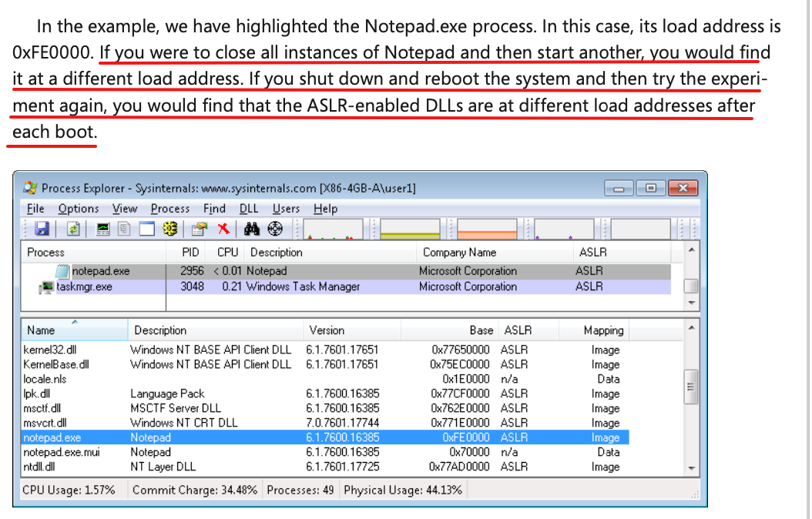Maximize the Process Explorer window
Image resolution: width=812 pixels, height=519 pixels.
click(x=651, y=188)
